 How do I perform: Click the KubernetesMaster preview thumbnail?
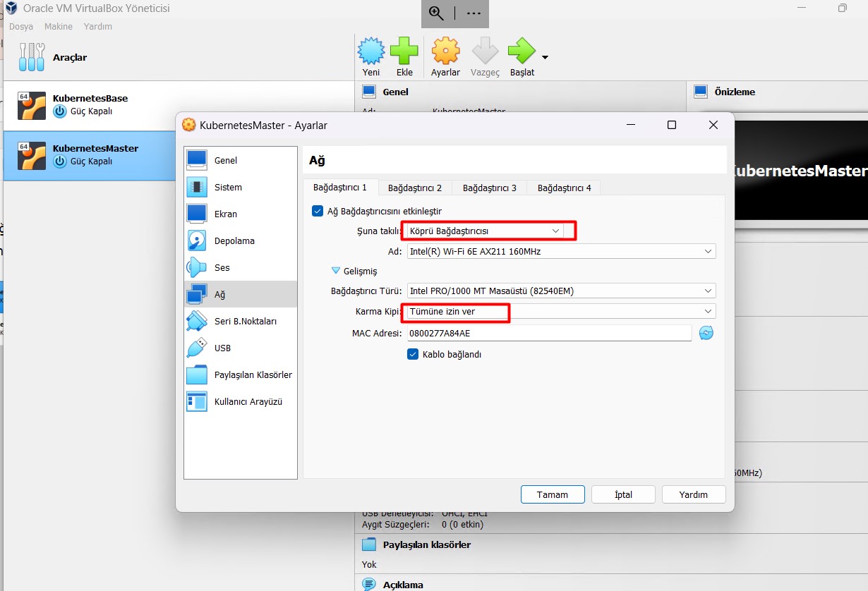(801, 170)
